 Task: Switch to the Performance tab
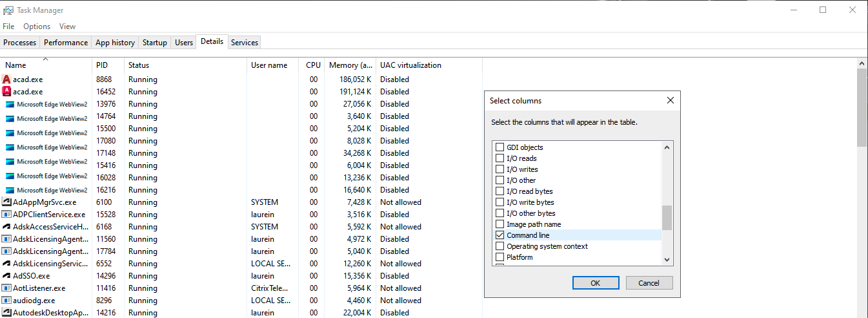pos(66,43)
